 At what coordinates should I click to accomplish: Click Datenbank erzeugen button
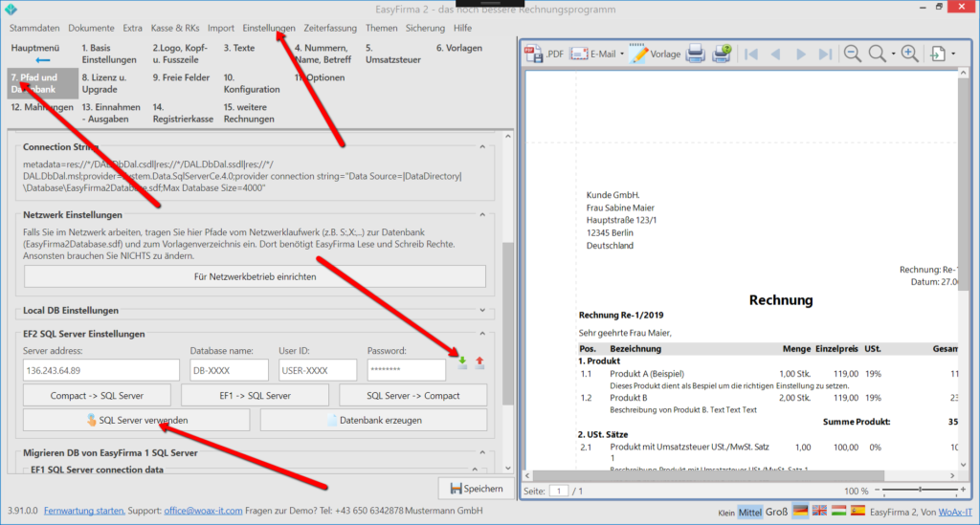click(374, 420)
